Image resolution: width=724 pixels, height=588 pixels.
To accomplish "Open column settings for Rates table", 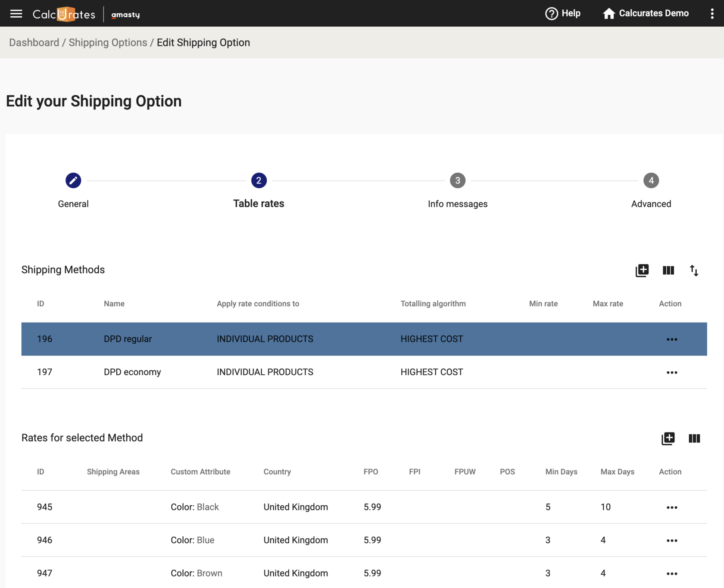I will pyautogui.click(x=694, y=439).
